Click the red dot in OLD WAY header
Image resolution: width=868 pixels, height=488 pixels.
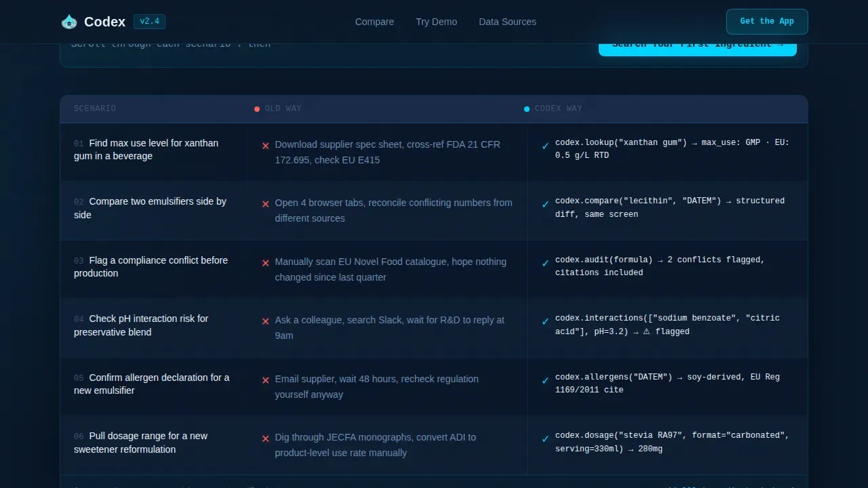(257, 109)
